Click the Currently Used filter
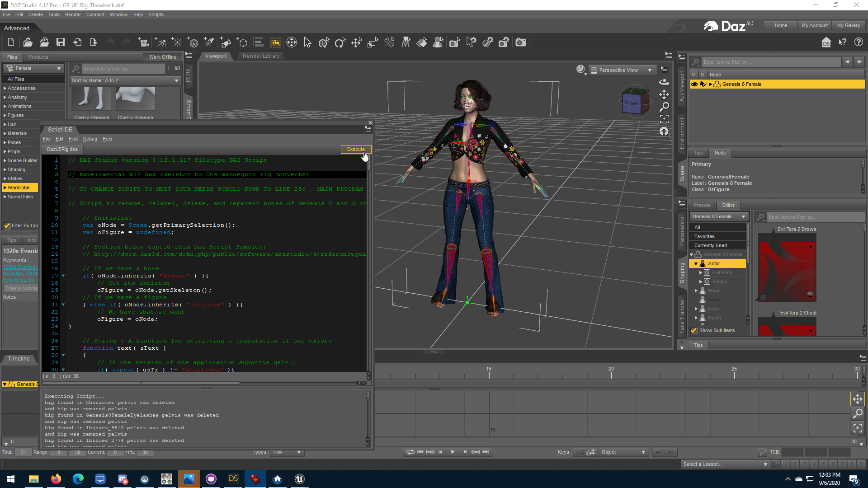Viewport: 868px width, 488px height. coord(718,246)
